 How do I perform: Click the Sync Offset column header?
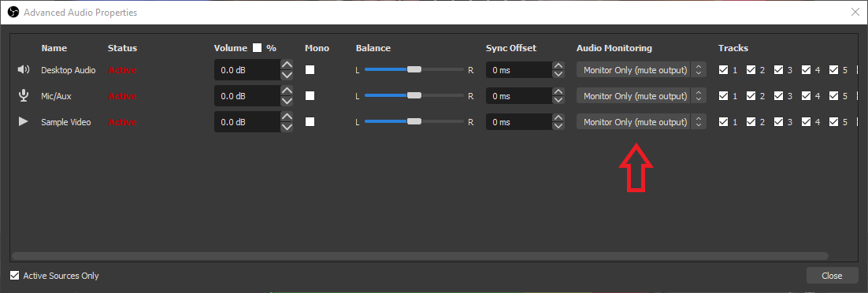pyautogui.click(x=511, y=48)
